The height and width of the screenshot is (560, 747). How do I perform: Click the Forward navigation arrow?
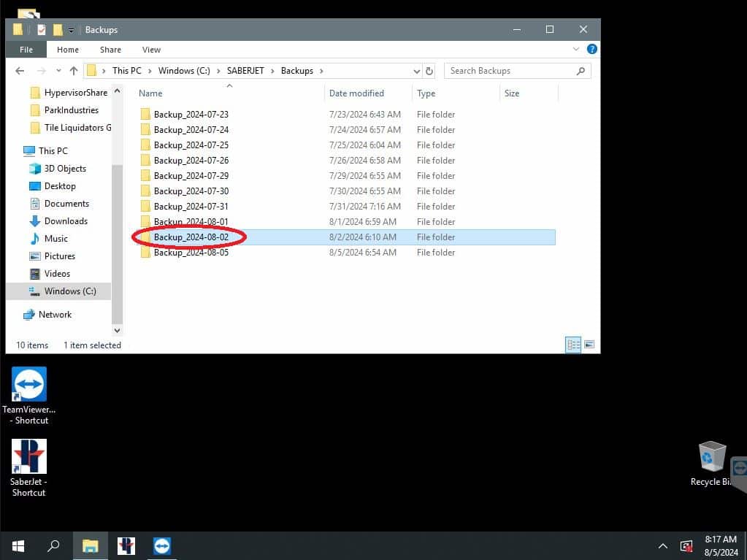click(x=42, y=71)
